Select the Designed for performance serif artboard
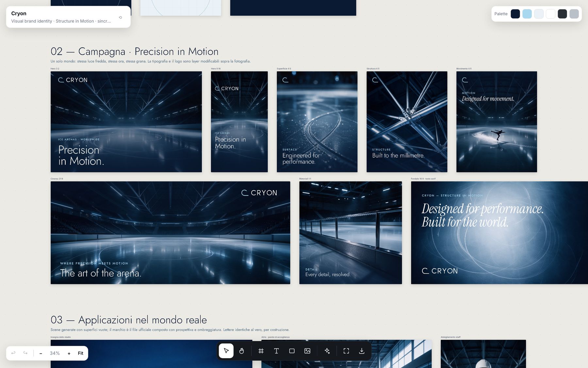Image resolution: width=588 pixels, height=368 pixels. (x=499, y=233)
